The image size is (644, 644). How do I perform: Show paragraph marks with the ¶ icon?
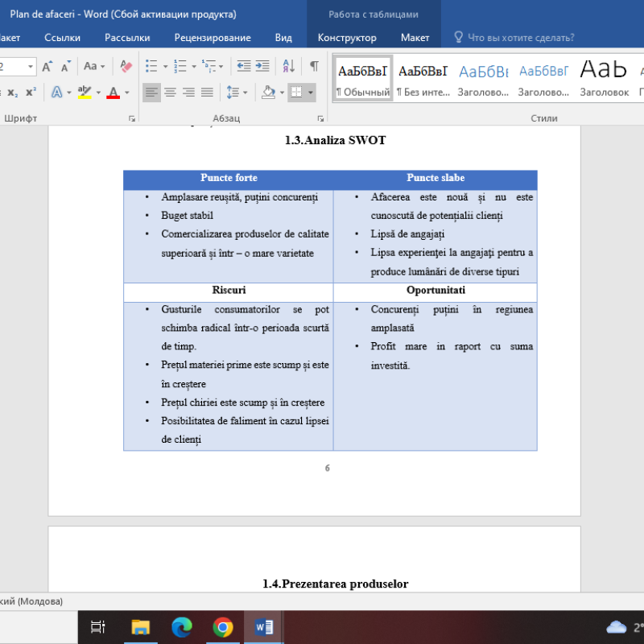click(314, 65)
